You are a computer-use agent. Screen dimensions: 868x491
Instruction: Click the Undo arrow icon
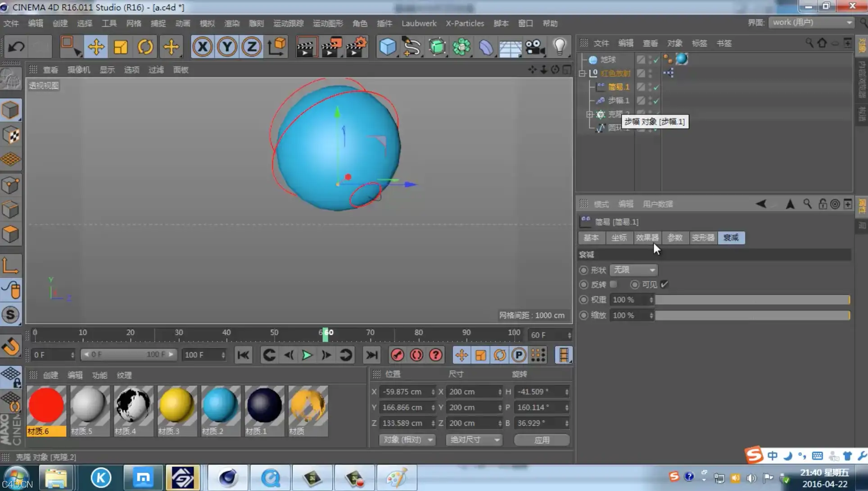17,47
